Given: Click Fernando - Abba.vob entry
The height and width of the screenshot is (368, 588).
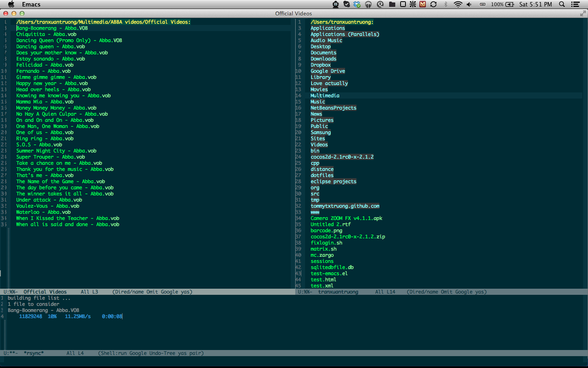Looking at the screenshot, I should click(x=43, y=71).
